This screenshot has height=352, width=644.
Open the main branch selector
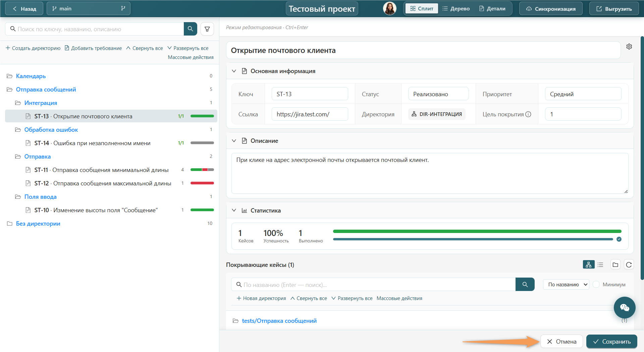coord(89,8)
